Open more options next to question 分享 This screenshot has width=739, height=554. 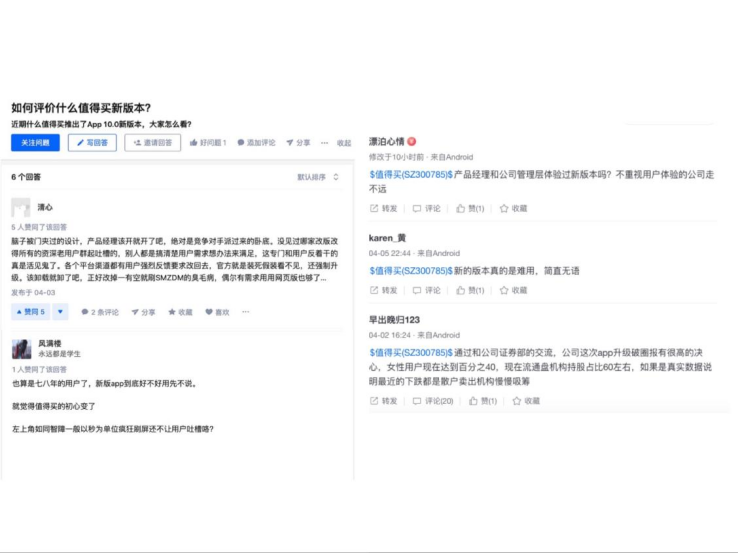point(324,143)
